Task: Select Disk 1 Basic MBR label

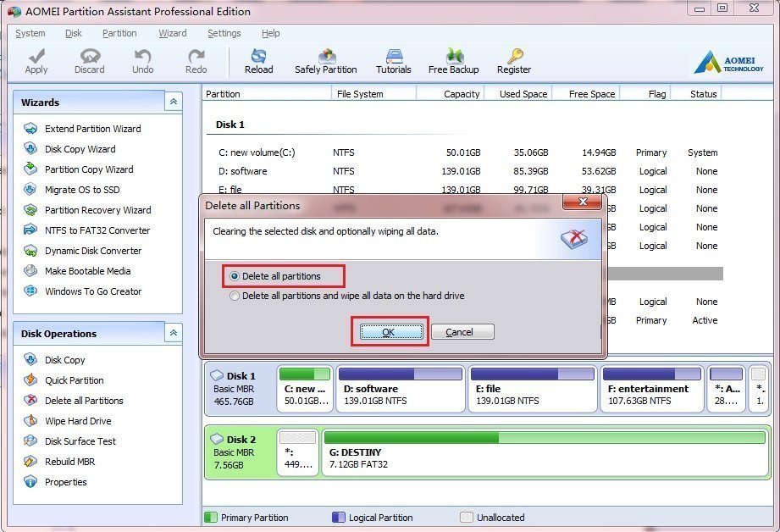Action: pyautogui.click(x=241, y=389)
